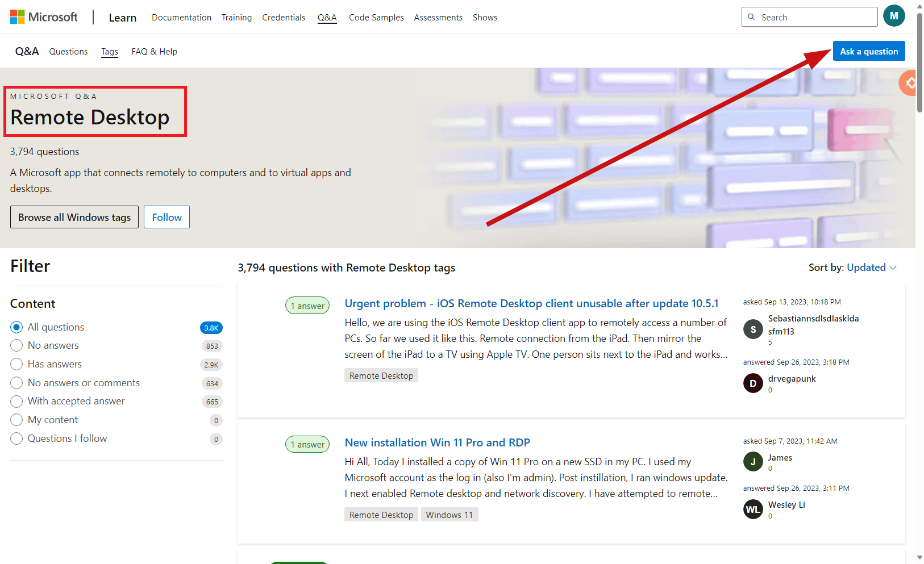Viewport: 924px width, 564px height.
Task: Select the All questions filter
Action: [x=16, y=327]
